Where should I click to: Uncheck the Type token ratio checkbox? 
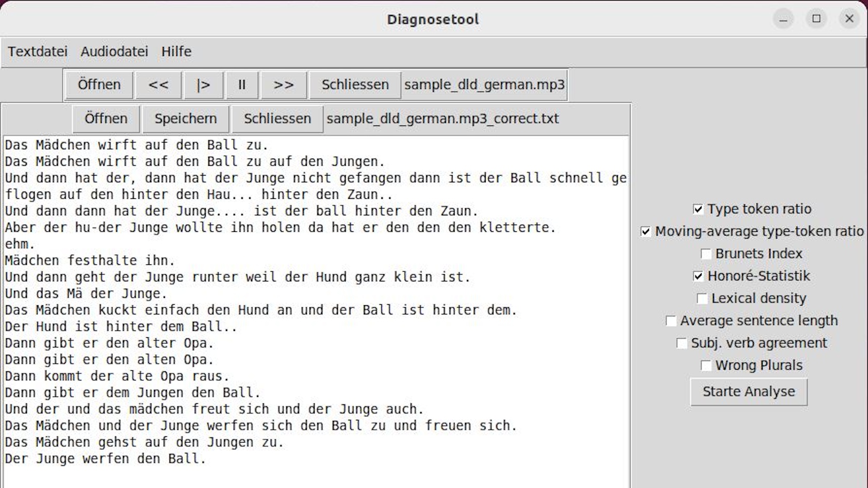click(x=698, y=209)
